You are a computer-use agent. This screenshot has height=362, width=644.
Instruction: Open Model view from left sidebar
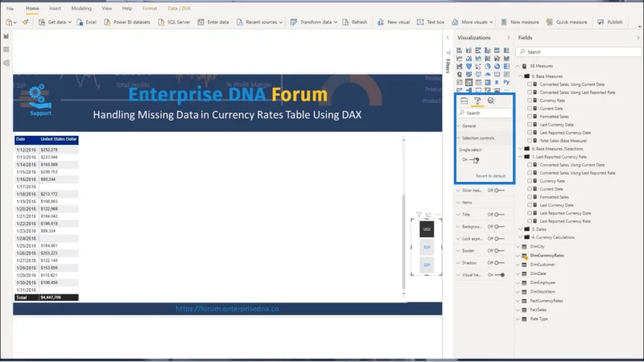[6, 63]
